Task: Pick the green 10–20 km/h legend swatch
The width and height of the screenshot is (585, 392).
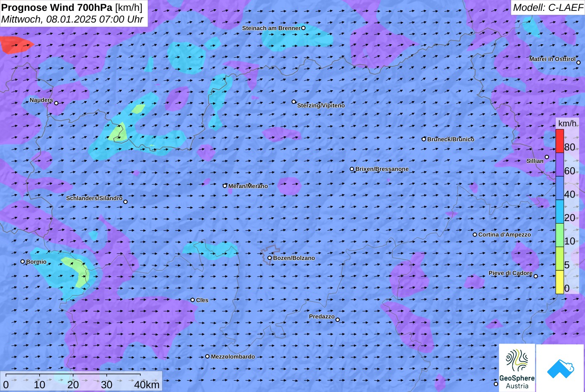Action: (560, 235)
